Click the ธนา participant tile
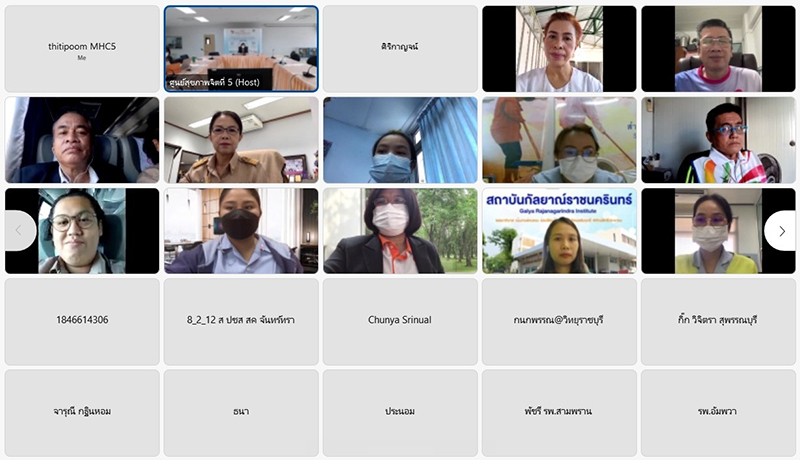Viewport: 800px width, 460px height. click(x=241, y=413)
